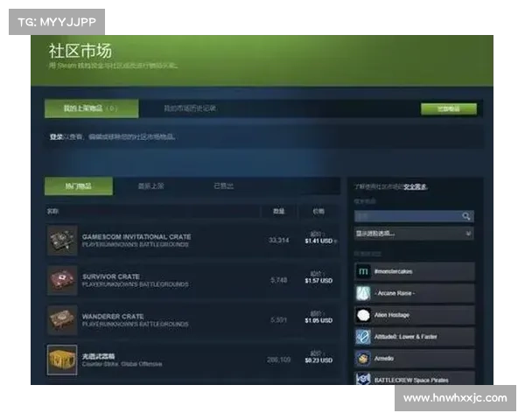
Task: Click the GAMESCOM INVITATIONAL CRATE item thumbnail
Action: click(x=62, y=240)
